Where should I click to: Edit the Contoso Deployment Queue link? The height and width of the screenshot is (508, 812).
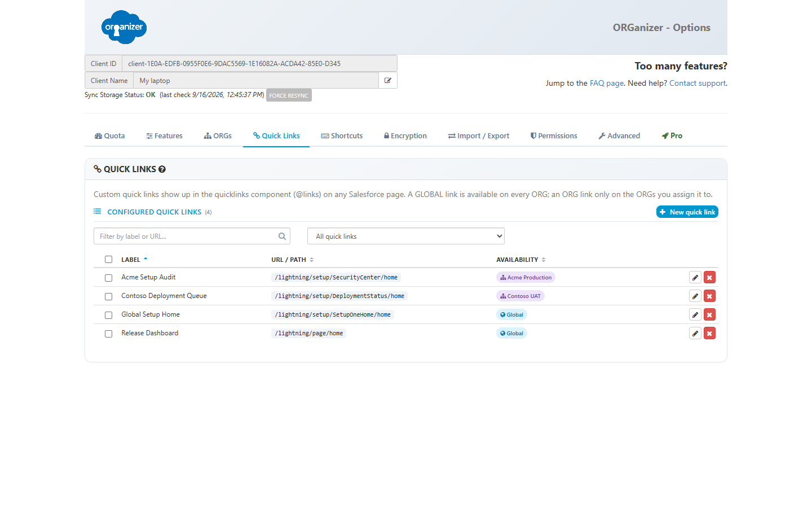coord(695,296)
